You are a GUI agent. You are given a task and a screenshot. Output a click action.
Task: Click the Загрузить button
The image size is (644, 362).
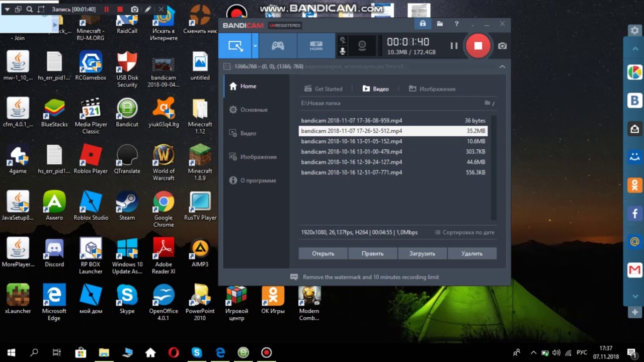pos(422,253)
